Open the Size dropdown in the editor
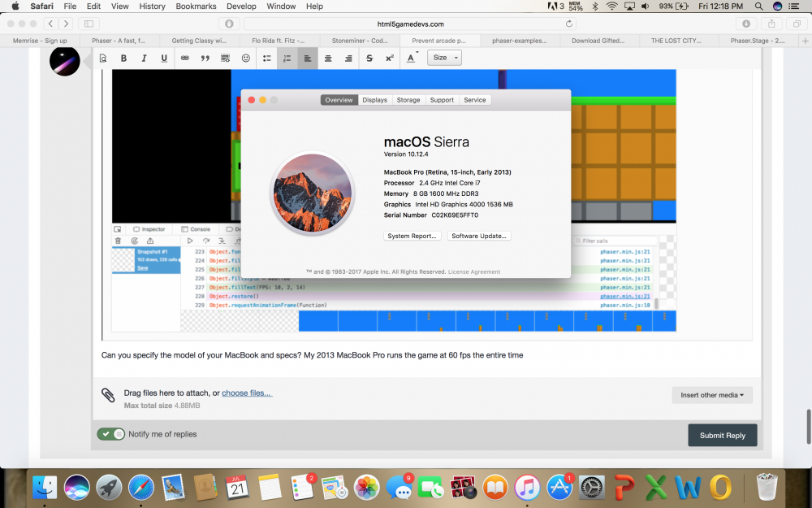Screen dimensions: 812x508 [x=444, y=58]
